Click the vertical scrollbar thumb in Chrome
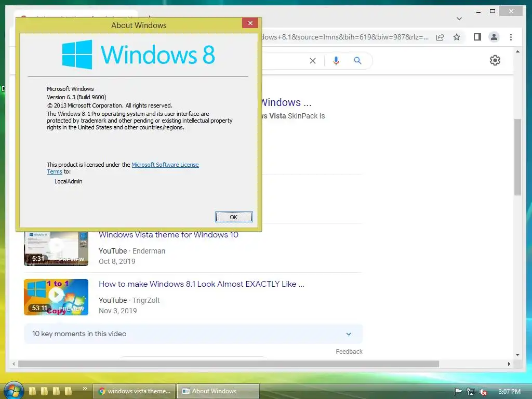532x399 pixels. point(517,157)
